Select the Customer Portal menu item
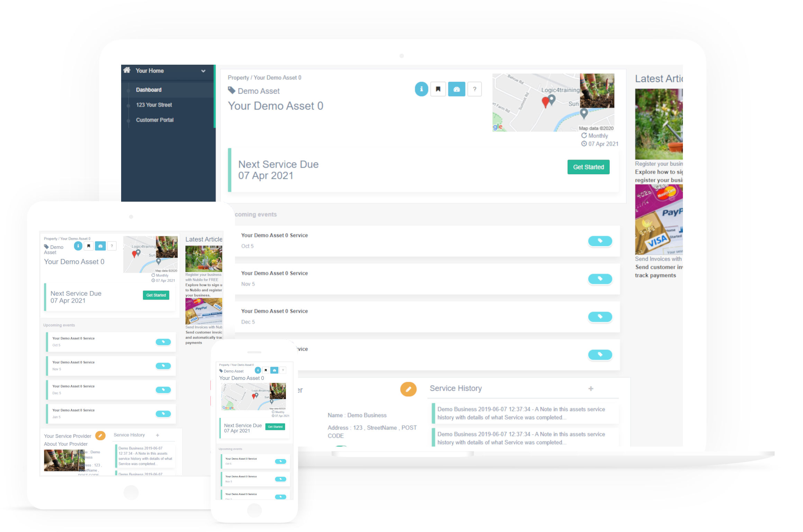803x532 pixels. [x=156, y=119]
